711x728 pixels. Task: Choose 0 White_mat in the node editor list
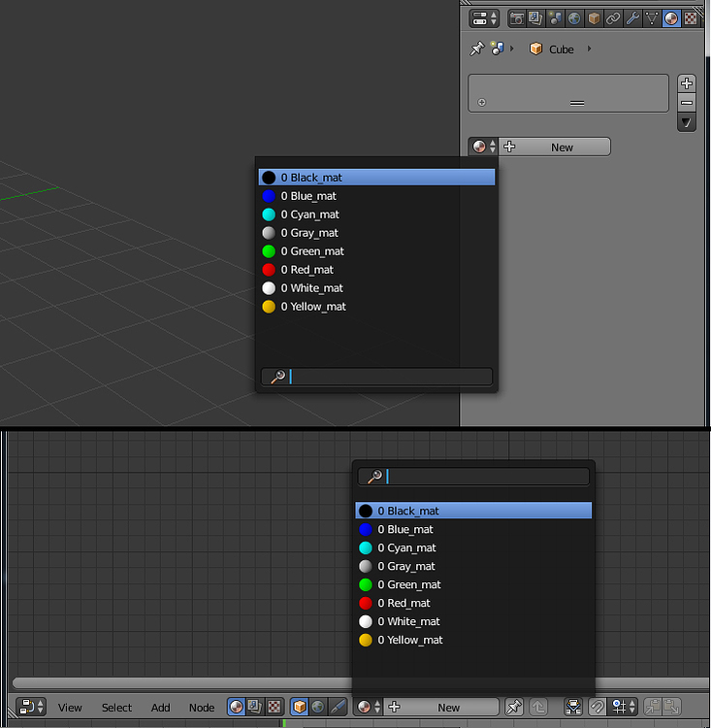(473, 621)
